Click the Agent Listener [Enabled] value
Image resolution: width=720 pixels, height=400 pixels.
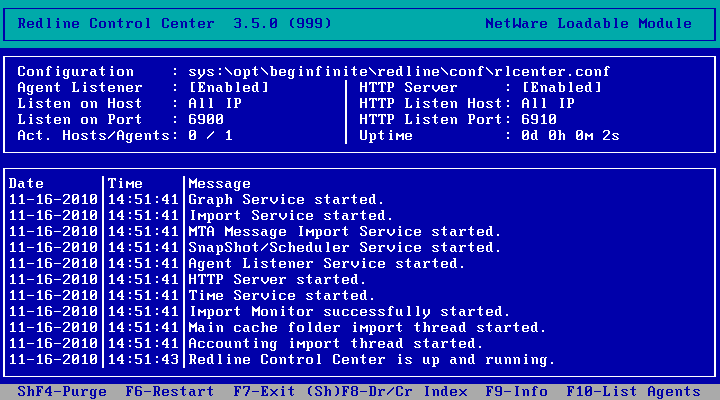(x=229, y=88)
